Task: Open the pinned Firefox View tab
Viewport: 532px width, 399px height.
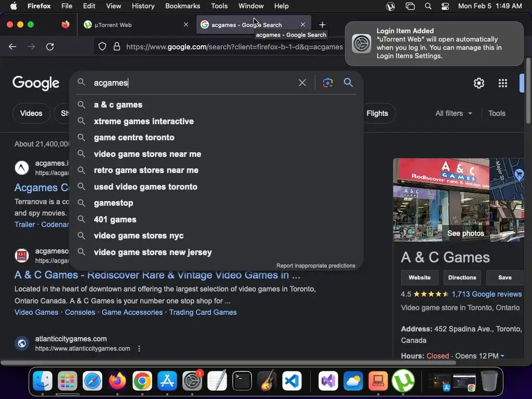Action: coord(65,24)
